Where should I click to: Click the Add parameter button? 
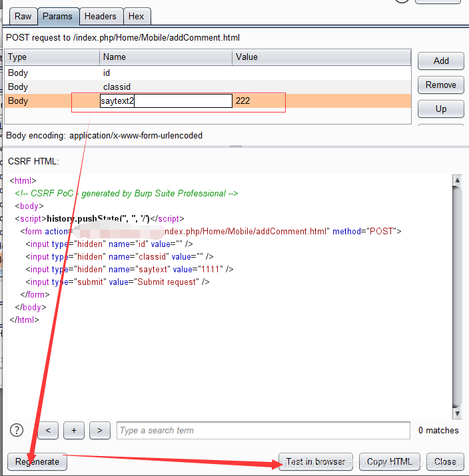pos(441,61)
